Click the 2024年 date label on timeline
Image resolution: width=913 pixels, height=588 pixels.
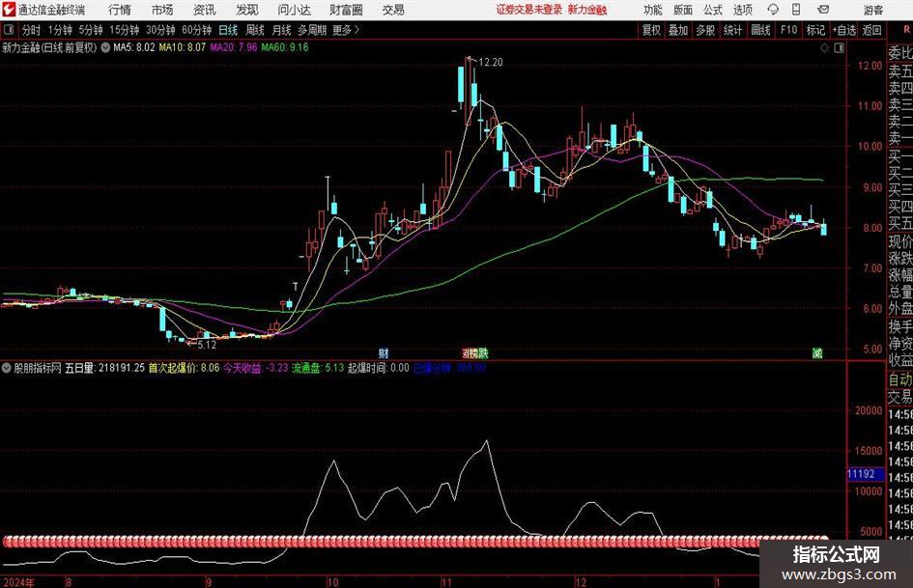pyautogui.click(x=18, y=582)
